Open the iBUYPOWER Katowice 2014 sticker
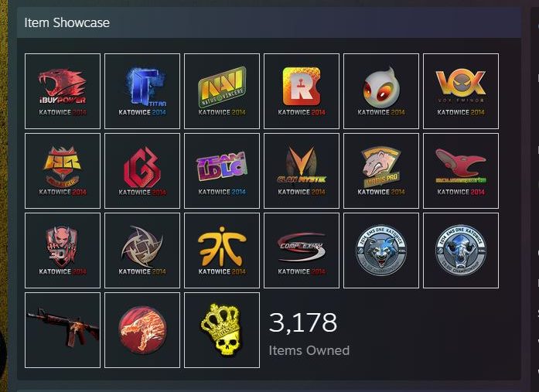The width and height of the screenshot is (539, 392). pyautogui.click(x=63, y=91)
